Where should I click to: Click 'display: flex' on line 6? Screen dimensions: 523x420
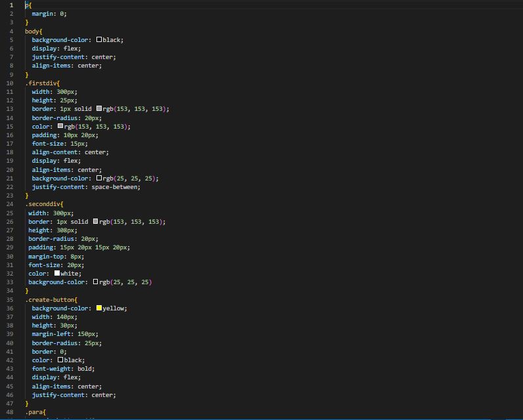tap(56, 49)
